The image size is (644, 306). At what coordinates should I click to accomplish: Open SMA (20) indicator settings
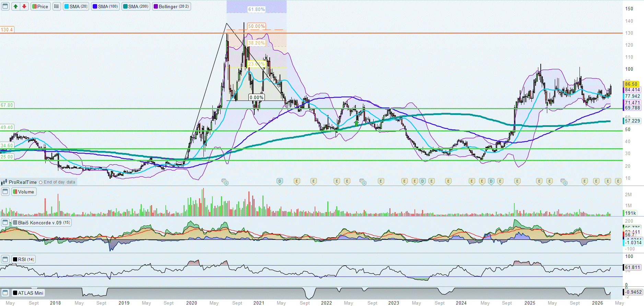click(x=76, y=7)
